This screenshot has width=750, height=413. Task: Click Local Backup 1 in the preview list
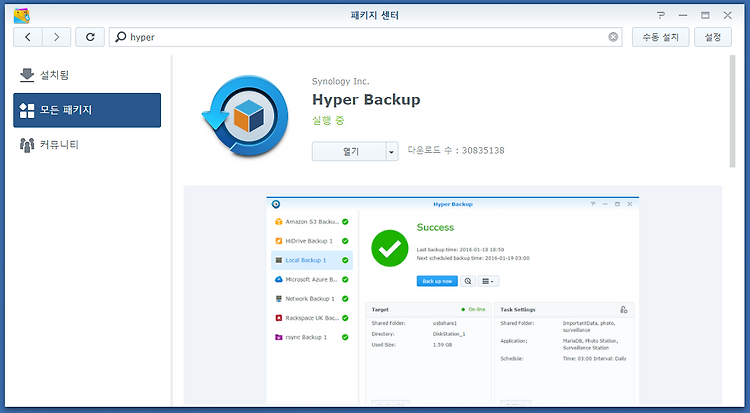click(312, 260)
